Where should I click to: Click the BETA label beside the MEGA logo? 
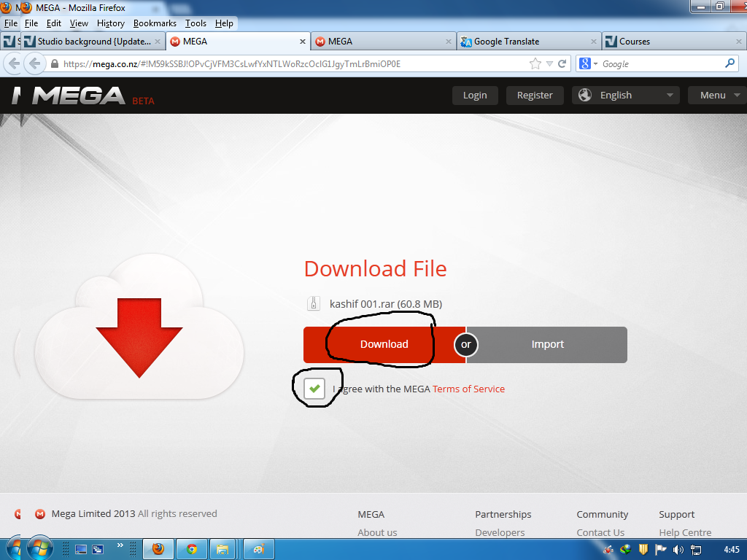click(x=144, y=101)
